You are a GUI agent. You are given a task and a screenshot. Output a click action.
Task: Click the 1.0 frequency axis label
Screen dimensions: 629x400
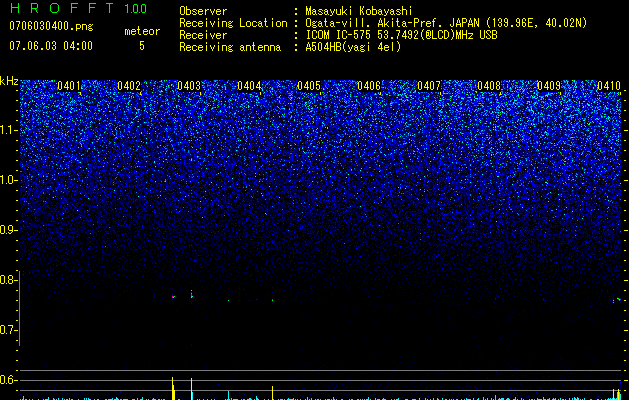pos(9,180)
